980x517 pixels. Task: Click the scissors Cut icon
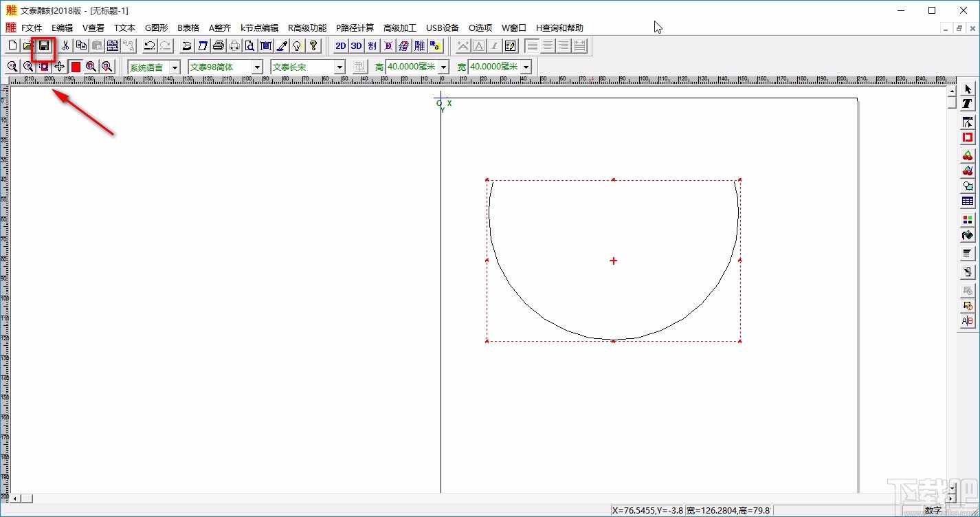coord(65,46)
